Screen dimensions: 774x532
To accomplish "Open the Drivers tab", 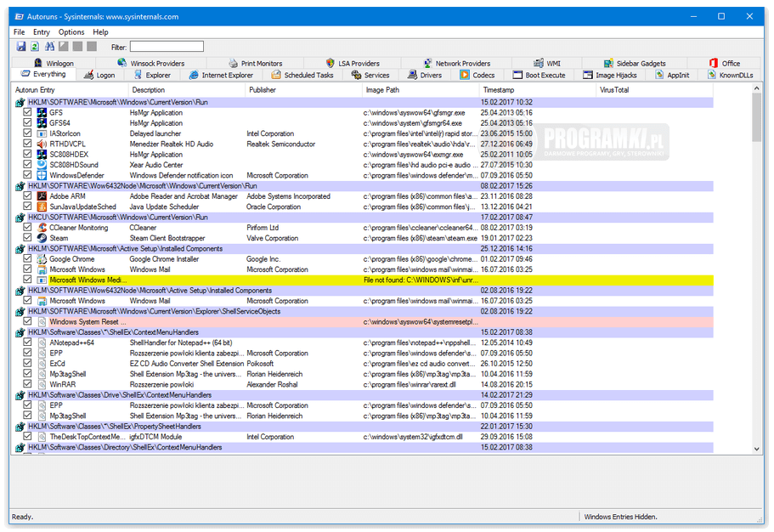I will [x=425, y=75].
